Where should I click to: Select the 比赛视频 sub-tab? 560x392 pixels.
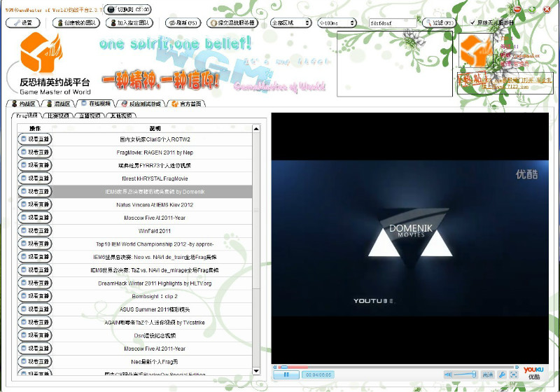(x=59, y=115)
